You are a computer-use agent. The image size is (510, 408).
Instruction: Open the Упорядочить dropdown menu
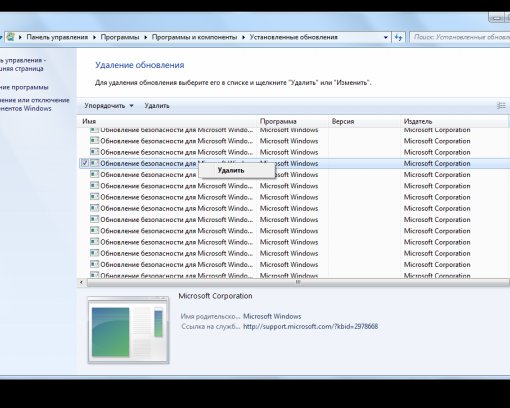pos(109,106)
